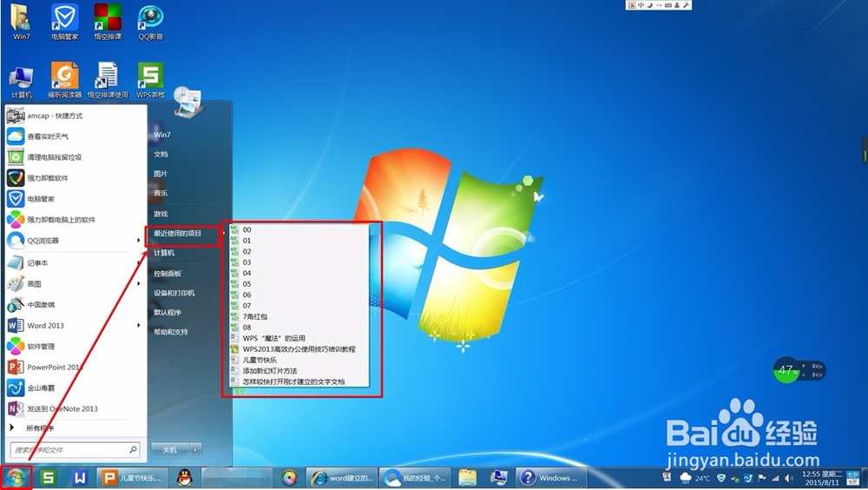Screen dimensions: 868x490
Task: Open 文档 in Start menu right pane
Action: click(x=161, y=154)
